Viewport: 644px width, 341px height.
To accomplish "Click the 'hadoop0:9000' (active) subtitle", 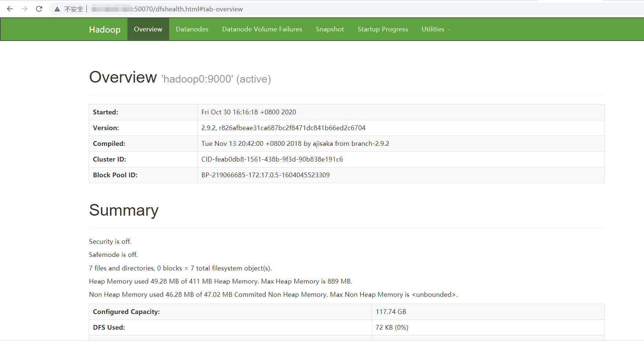I will coord(216,79).
